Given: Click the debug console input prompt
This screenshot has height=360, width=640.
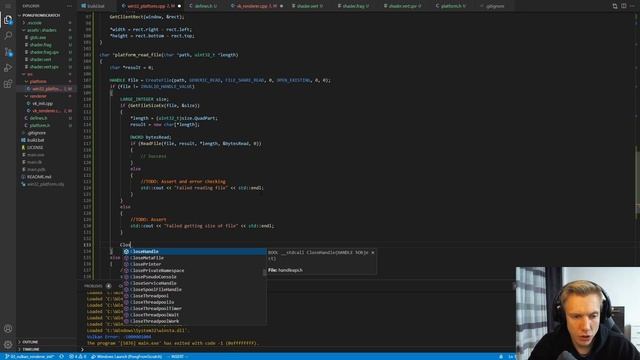Looking at the screenshot, I should [298, 349].
